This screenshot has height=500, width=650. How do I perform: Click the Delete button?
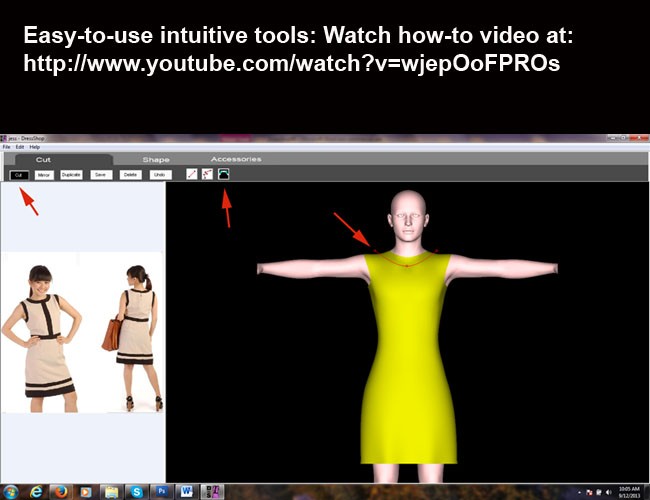tap(131, 175)
